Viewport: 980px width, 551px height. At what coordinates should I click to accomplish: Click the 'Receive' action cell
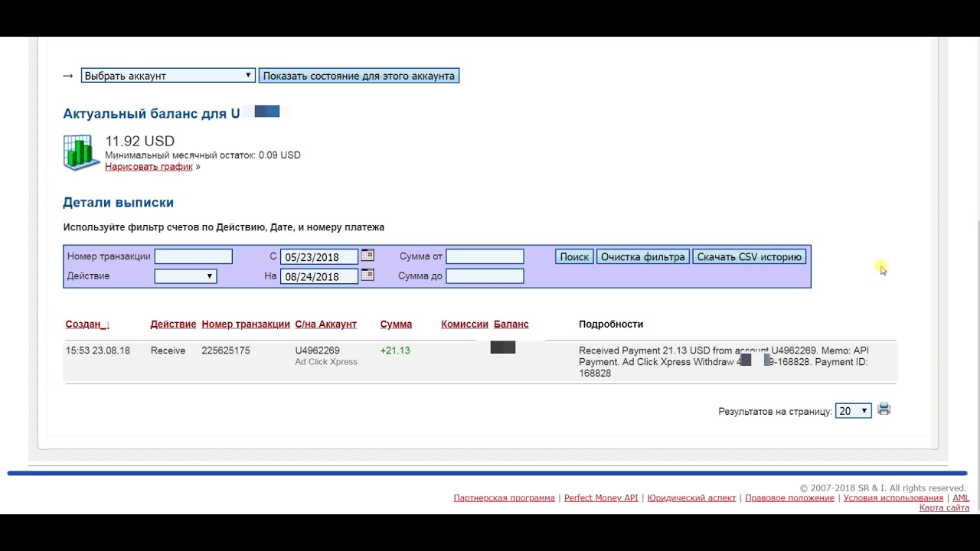click(168, 350)
